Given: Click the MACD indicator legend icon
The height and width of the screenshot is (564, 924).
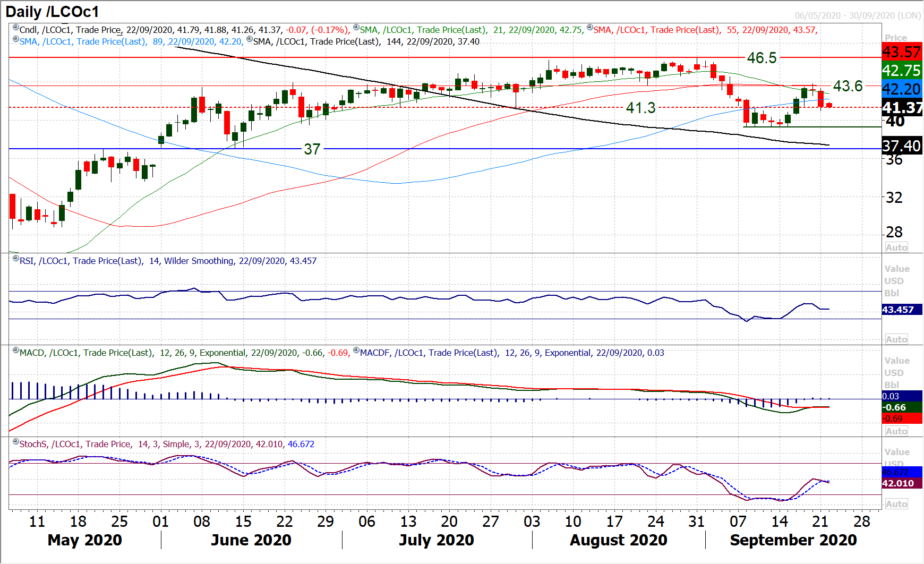Looking at the screenshot, I should click(15, 351).
